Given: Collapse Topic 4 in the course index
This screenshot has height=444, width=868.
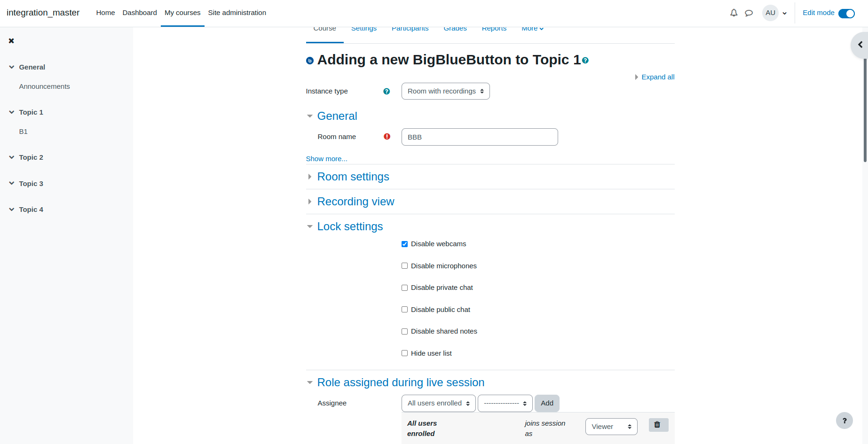Looking at the screenshot, I should [12, 210].
